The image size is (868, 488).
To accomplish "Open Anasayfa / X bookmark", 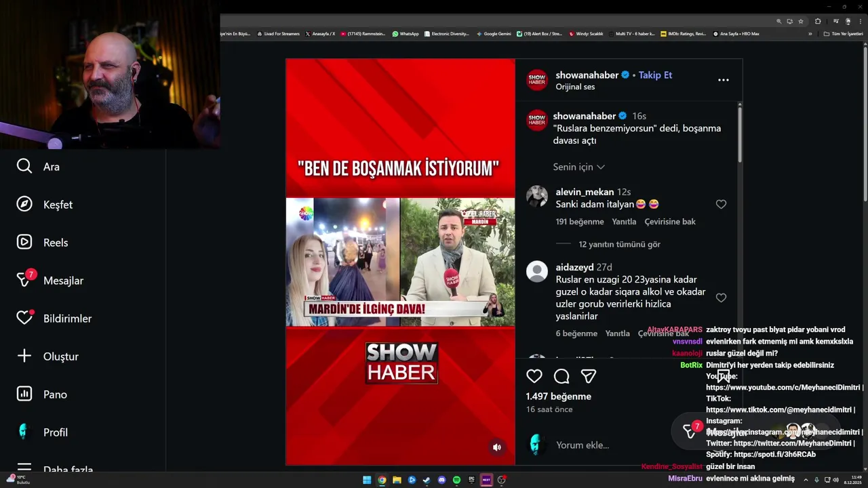I will [x=320, y=34].
